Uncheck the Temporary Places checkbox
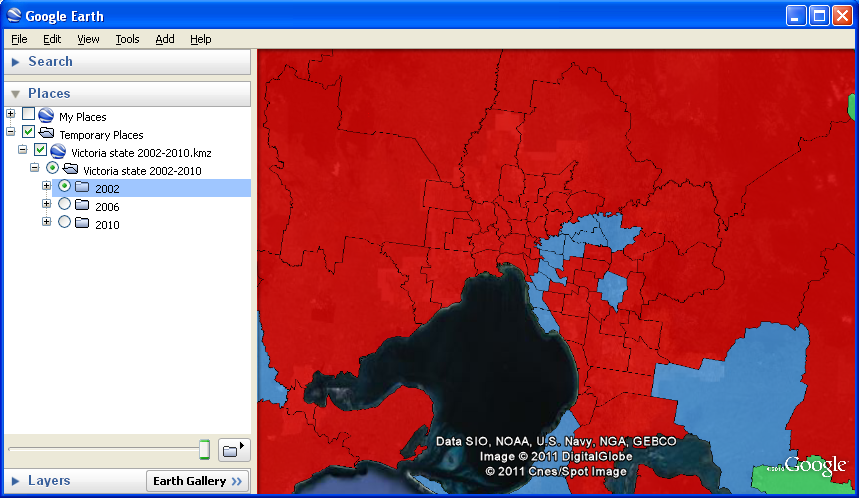This screenshot has width=859, height=498. pyautogui.click(x=28, y=132)
